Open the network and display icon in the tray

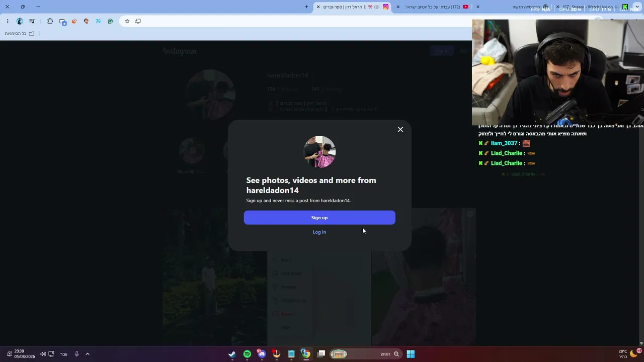coord(51,354)
